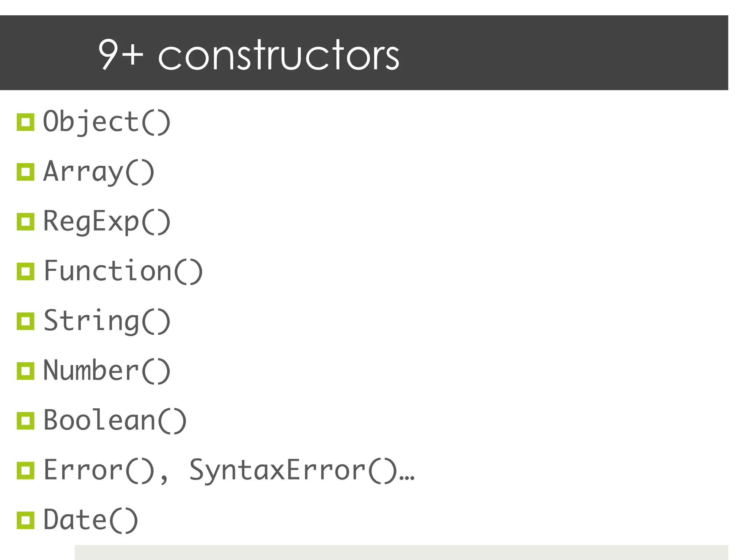This screenshot has height=560, width=747.
Task: Click the "9+ constructors" slide title
Action: [249, 55]
